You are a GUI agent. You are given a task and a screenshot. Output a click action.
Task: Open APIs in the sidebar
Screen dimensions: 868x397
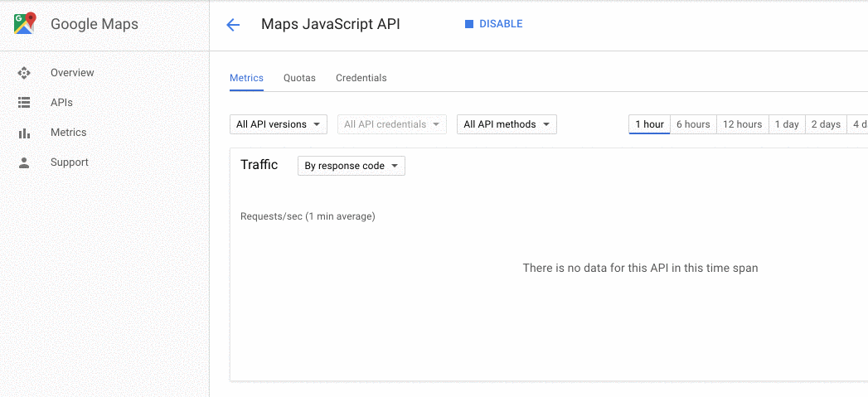pos(61,103)
